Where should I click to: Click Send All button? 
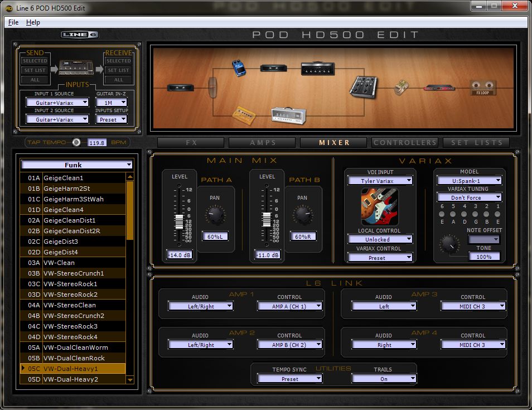[x=35, y=80]
